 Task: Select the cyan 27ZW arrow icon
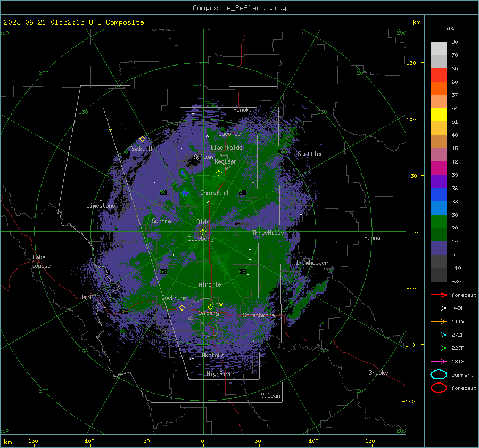click(x=439, y=335)
